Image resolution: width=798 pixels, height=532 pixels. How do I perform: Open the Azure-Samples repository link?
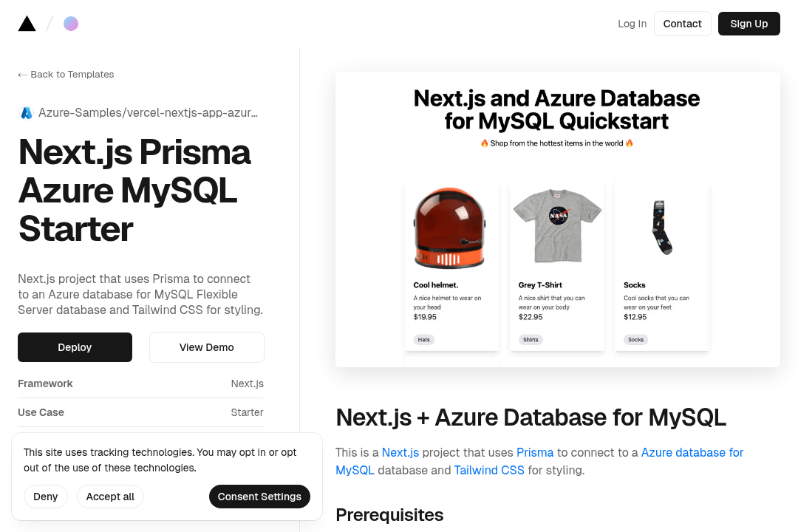click(x=148, y=112)
